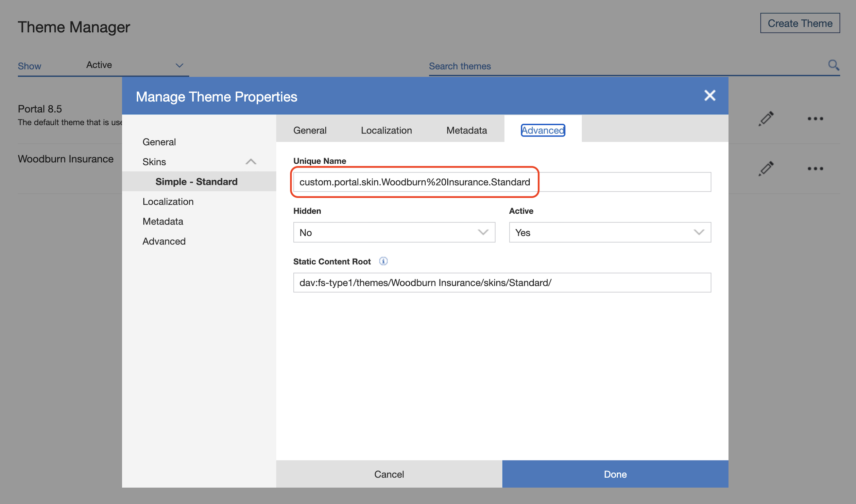Click Static Content Root info icon

(x=383, y=261)
